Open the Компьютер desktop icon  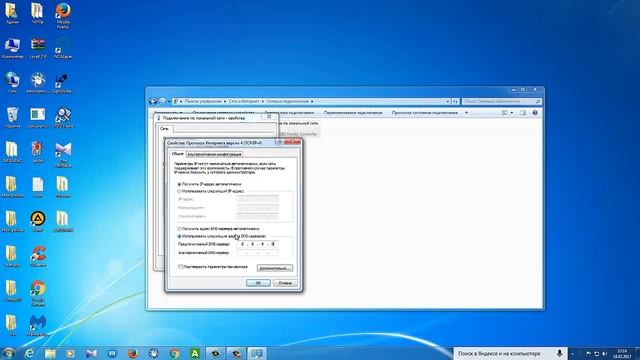[12, 48]
